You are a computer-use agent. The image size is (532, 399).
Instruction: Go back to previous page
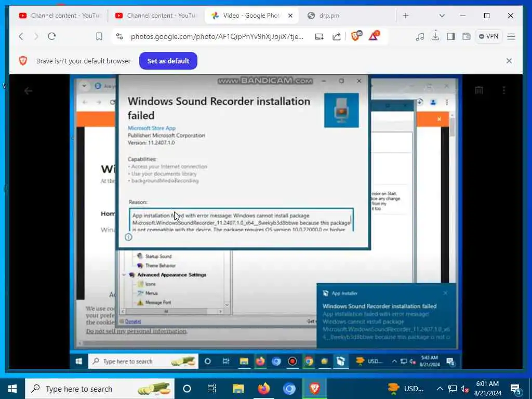21,36
